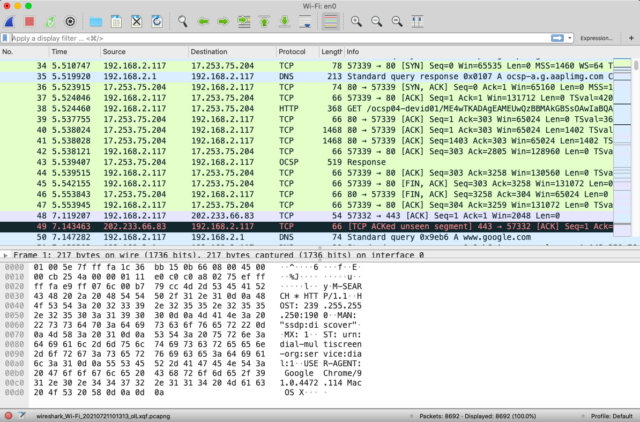Select packet 43 OCSP Response
Screen dimensions: 640x422
tap(307, 162)
